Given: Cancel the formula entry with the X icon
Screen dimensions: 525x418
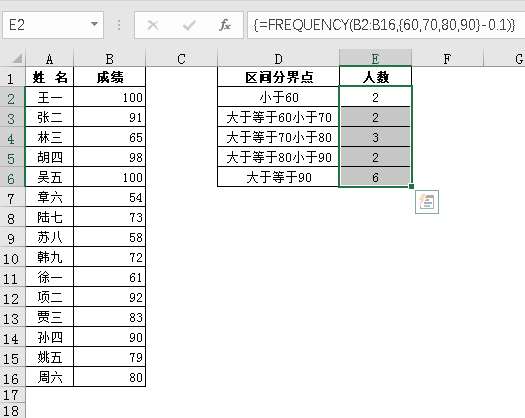Looking at the screenshot, I should (153, 25).
